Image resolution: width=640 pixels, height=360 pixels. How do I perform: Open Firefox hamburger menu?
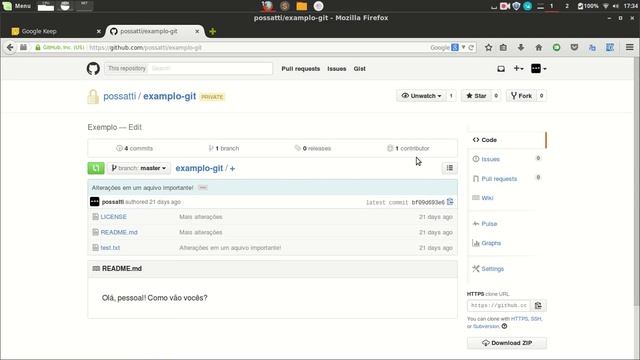tap(629, 47)
